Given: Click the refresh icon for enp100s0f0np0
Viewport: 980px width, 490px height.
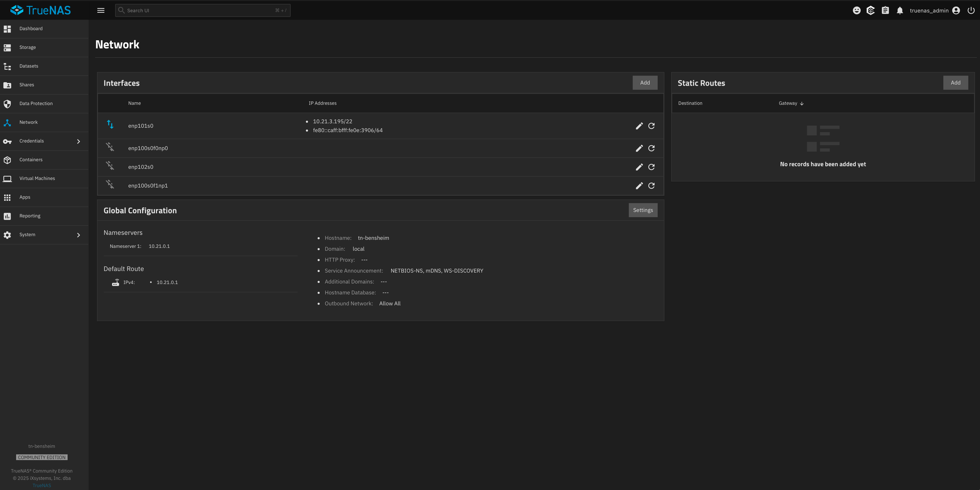Looking at the screenshot, I should [x=651, y=148].
